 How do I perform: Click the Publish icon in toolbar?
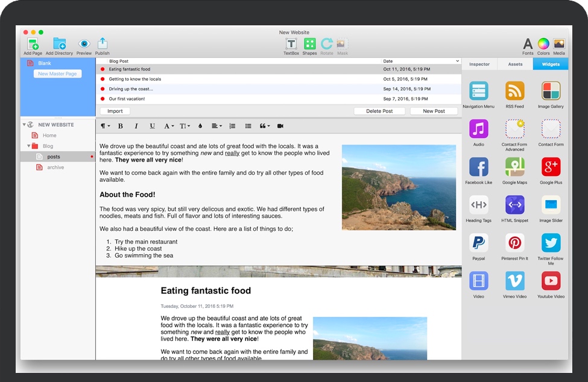[x=102, y=44]
